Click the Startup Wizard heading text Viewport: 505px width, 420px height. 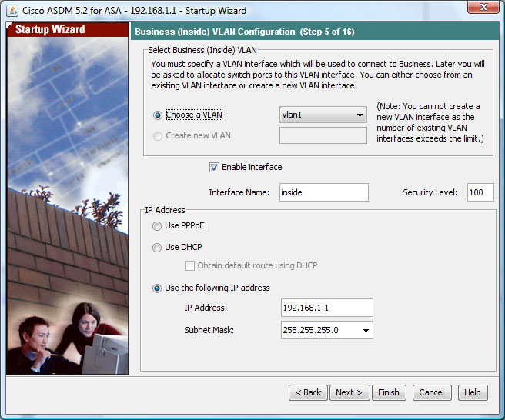coord(50,29)
